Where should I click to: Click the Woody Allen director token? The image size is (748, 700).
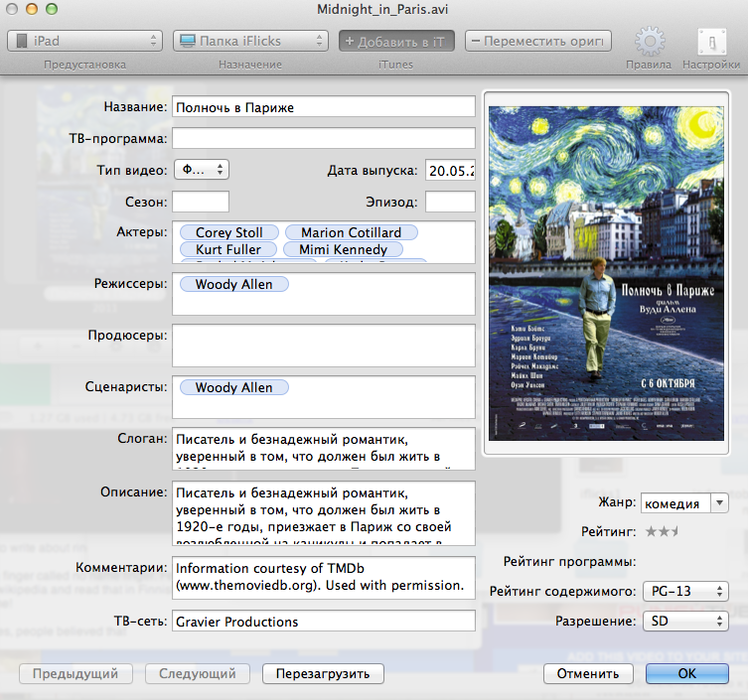[234, 284]
